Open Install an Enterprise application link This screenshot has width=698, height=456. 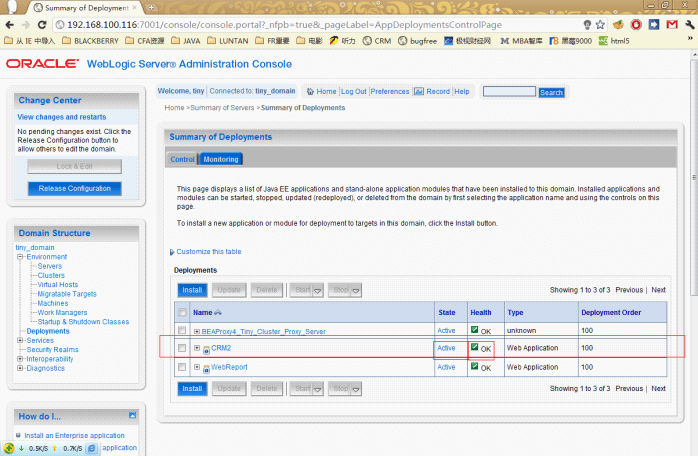[74, 436]
